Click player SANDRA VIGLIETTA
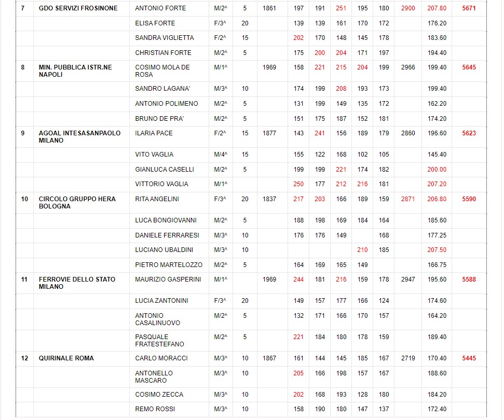The width and height of the screenshot is (504, 420). pos(164,38)
